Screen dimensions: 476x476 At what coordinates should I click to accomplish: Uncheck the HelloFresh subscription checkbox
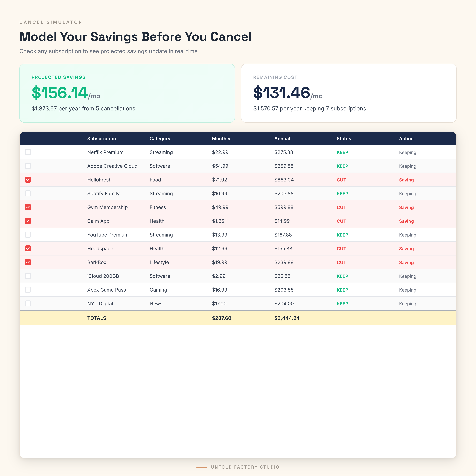[28, 180]
